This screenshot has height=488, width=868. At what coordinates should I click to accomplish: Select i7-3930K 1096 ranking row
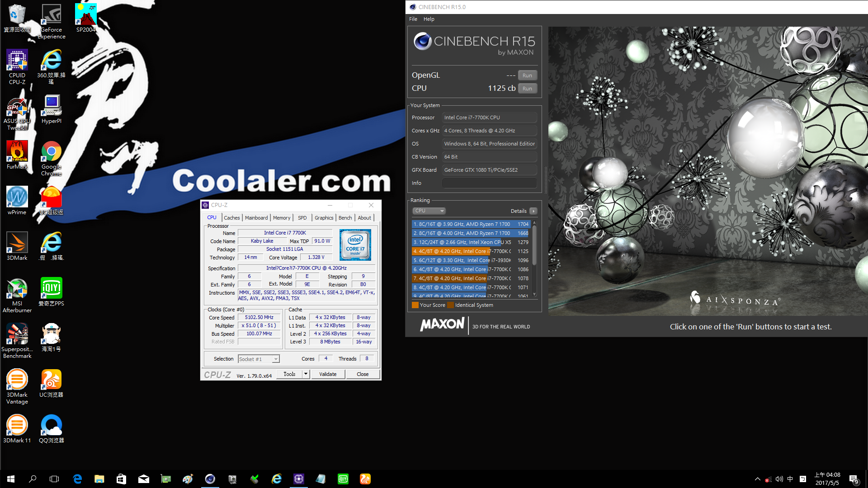tap(471, 260)
